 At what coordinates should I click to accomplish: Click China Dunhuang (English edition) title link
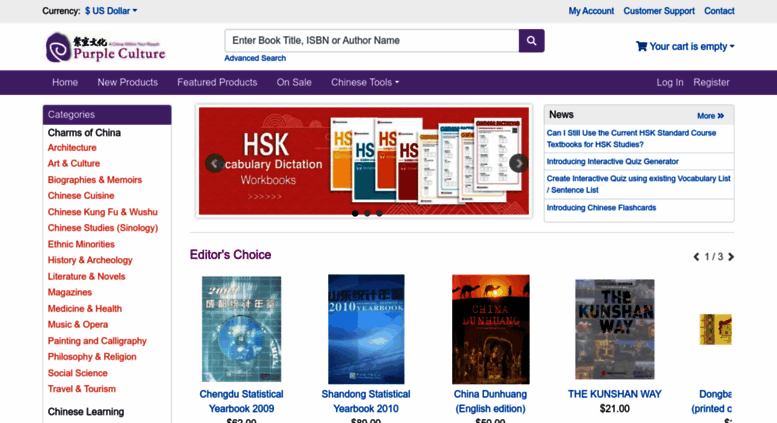[x=490, y=401]
